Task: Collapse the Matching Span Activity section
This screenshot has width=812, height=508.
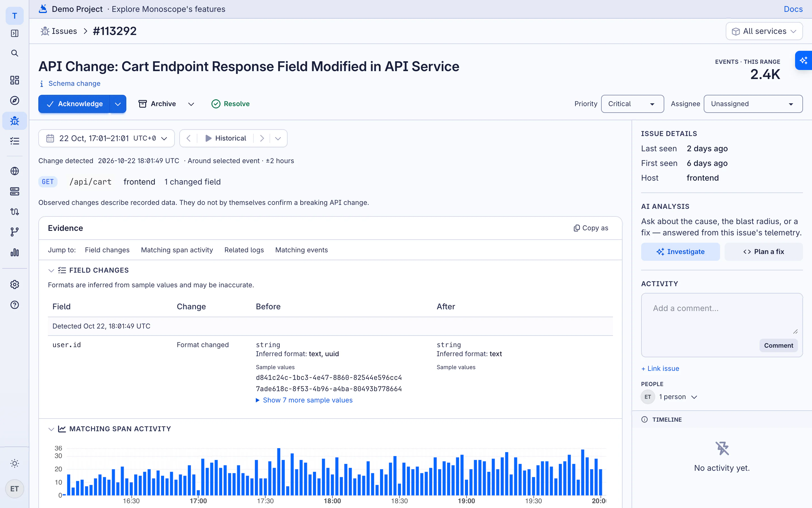Action: click(51, 429)
